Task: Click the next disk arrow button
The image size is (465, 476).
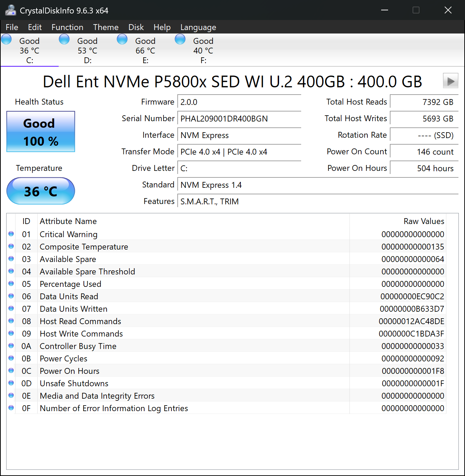Action: (x=450, y=81)
